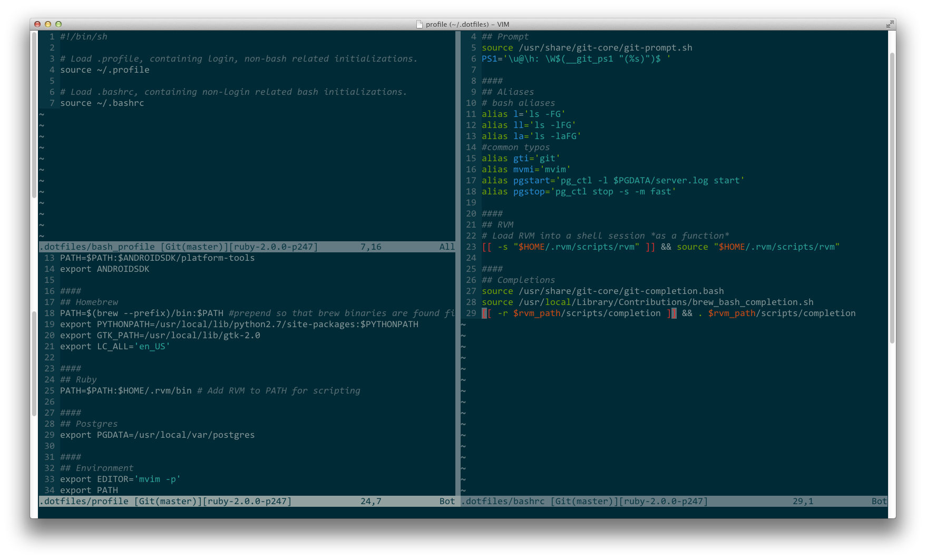
Task: Click the 'source git-prompt.sh' line
Action: [x=587, y=47]
